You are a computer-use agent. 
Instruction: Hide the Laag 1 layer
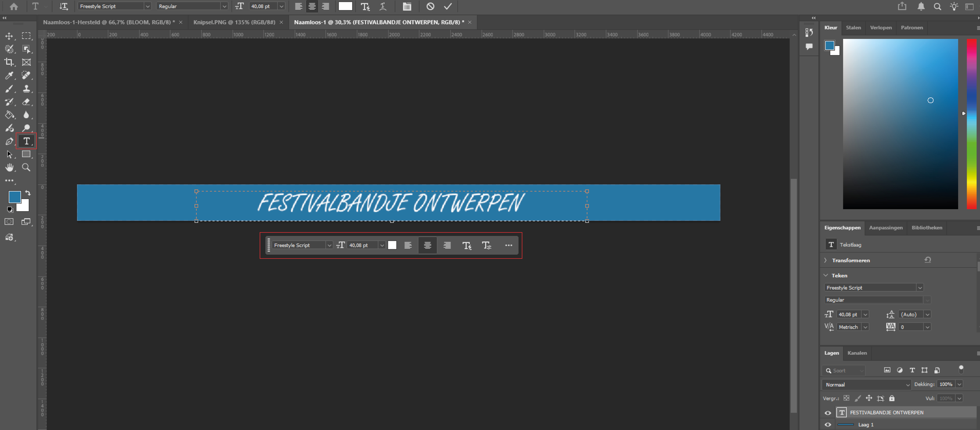[828, 425]
